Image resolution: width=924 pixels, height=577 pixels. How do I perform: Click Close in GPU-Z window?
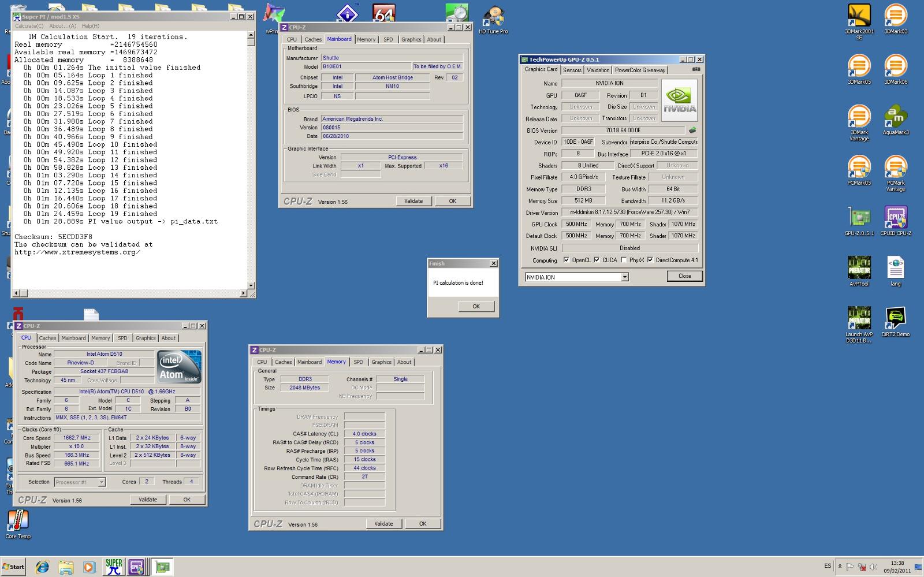[685, 276]
